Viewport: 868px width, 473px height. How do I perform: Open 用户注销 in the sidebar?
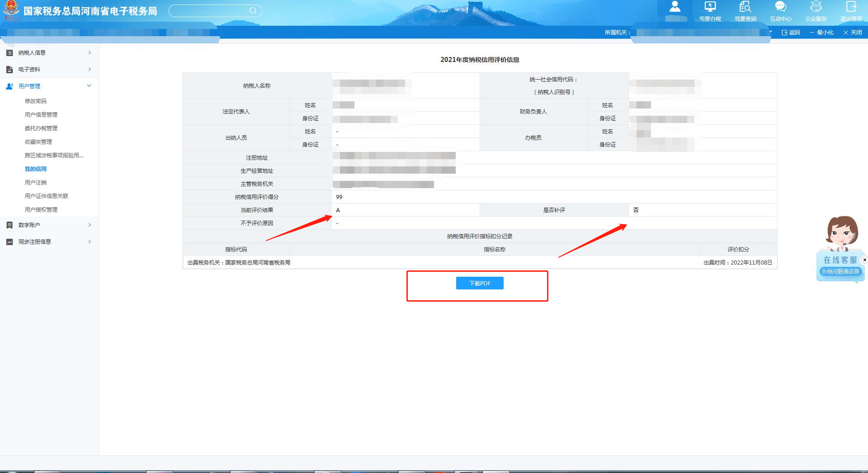[x=36, y=183]
